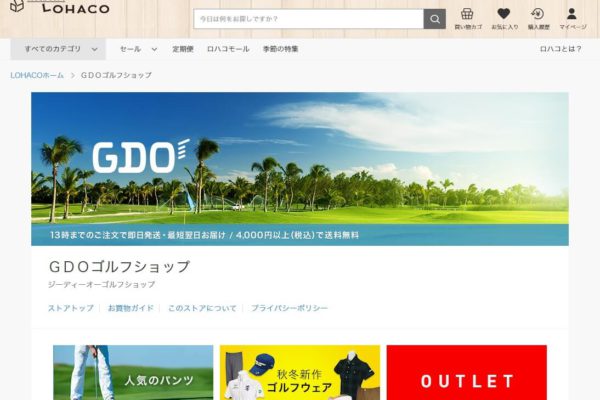Open ロハコとは？ link
This screenshot has height=400, width=600.
click(x=561, y=49)
